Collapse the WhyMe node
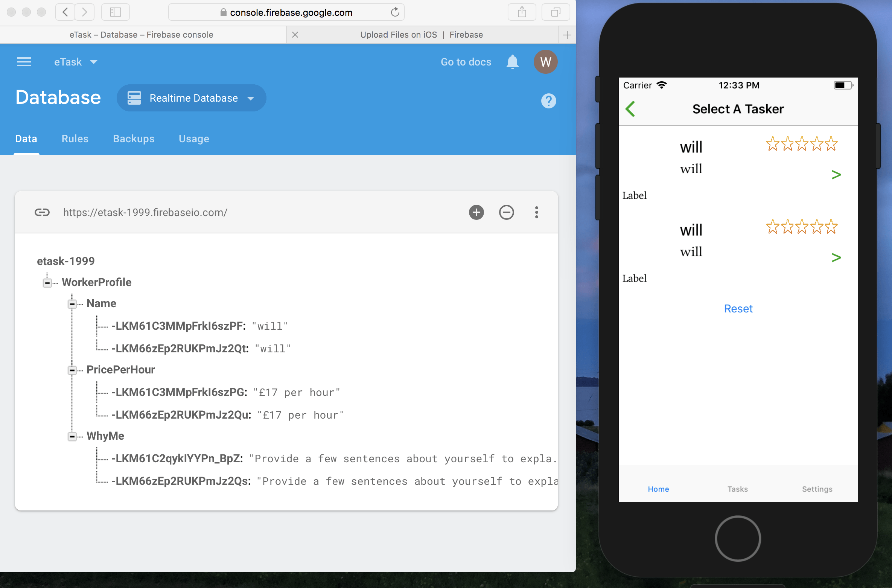Screen dimensions: 892x588 pos(72,436)
